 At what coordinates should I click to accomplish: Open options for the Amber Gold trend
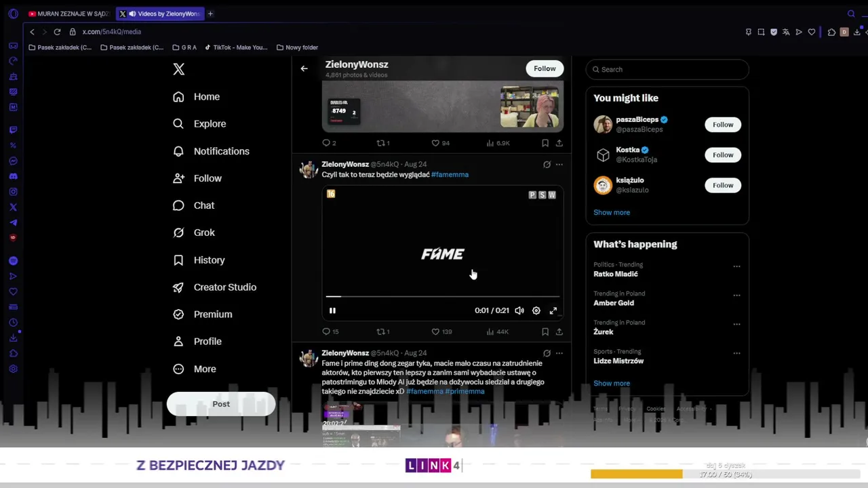[736, 296]
